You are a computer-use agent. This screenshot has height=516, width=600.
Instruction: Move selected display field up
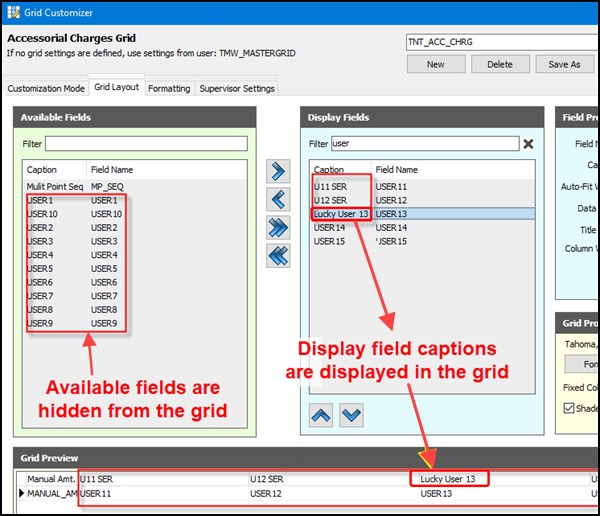323,414
